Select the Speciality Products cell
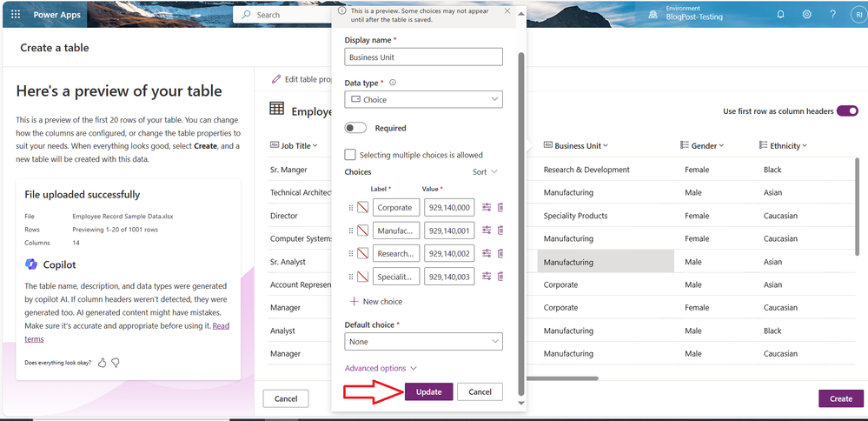This screenshot has height=421, width=868. pyautogui.click(x=576, y=216)
